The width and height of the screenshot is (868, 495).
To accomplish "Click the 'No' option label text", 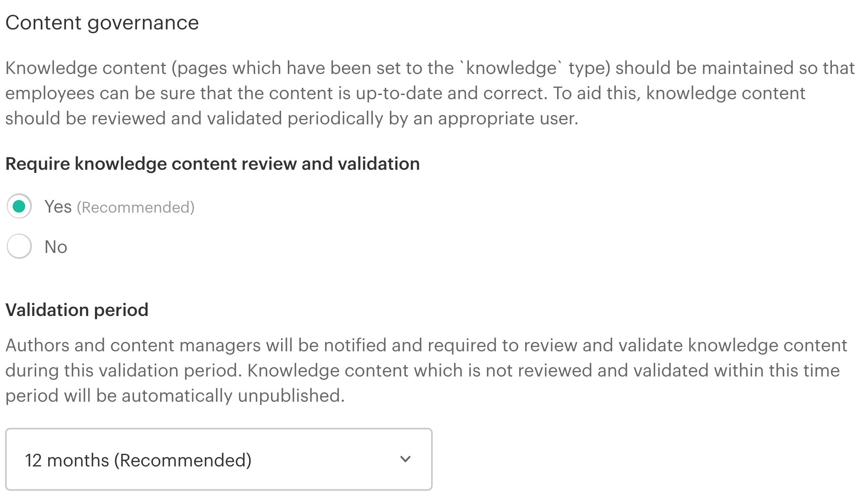I will [x=56, y=247].
